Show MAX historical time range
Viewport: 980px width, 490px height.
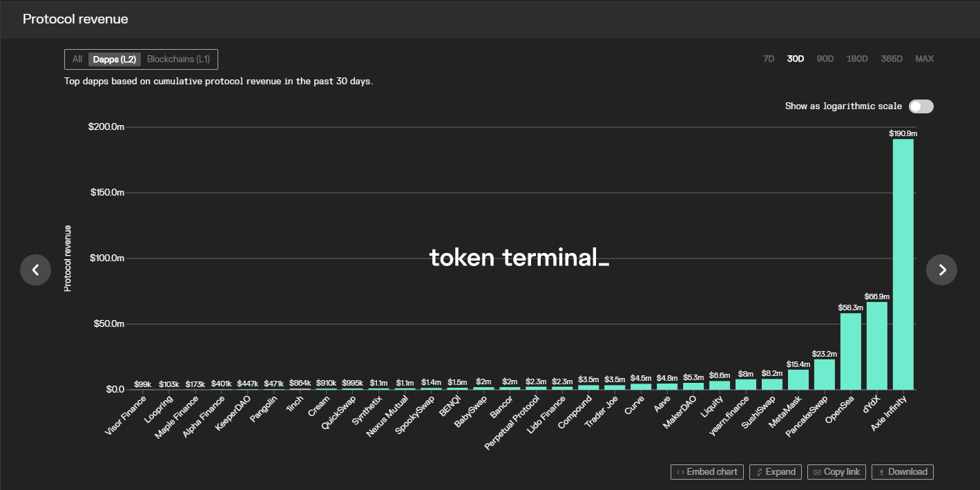924,59
